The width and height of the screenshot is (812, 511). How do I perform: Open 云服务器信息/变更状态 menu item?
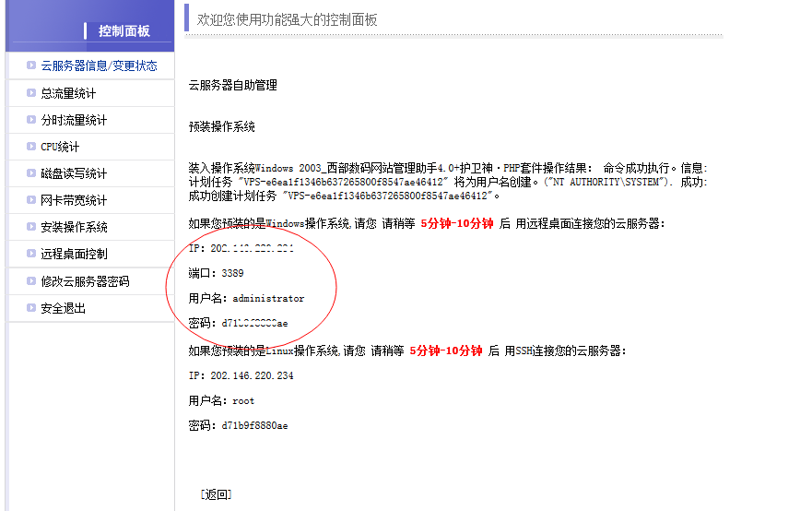tap(99, 65)
